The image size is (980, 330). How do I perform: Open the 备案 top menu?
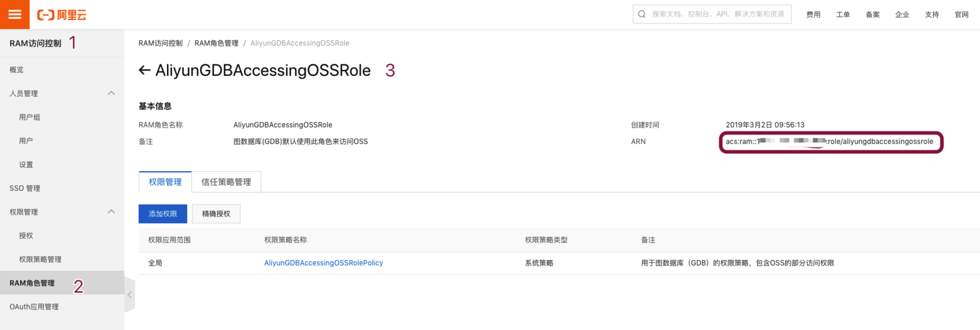tap(872, 15)
